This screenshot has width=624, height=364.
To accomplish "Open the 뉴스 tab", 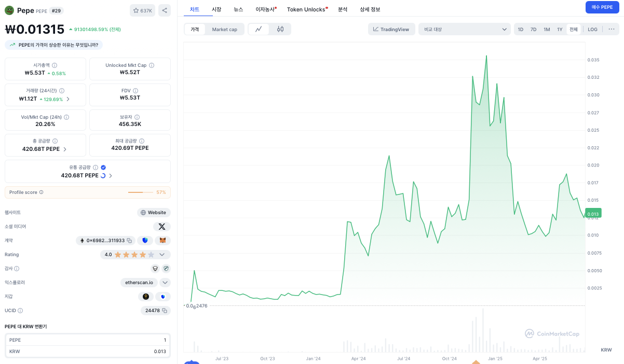I will point(238,9).
